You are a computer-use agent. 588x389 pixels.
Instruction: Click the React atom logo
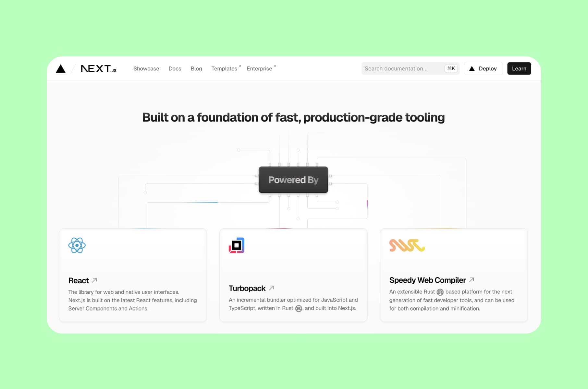click(77, 245)
